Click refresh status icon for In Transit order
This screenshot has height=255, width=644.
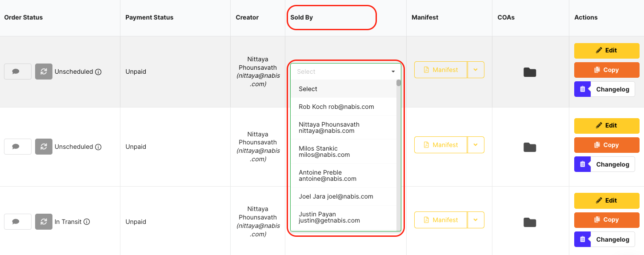pyautogui.click(x=44, y=222)
